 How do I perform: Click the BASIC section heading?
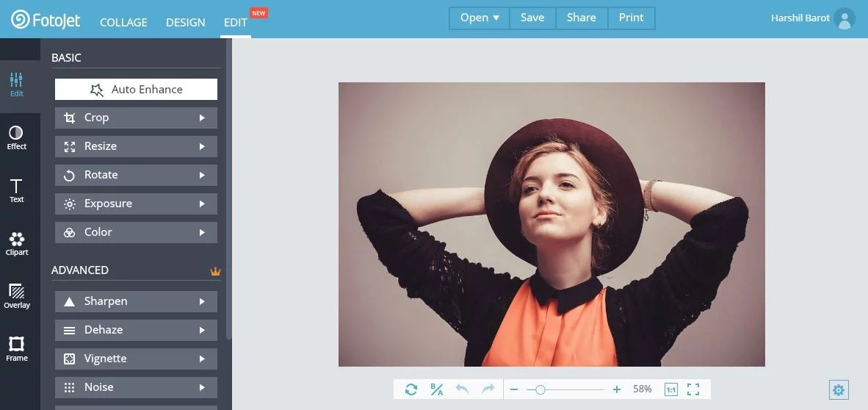(66, 57)
